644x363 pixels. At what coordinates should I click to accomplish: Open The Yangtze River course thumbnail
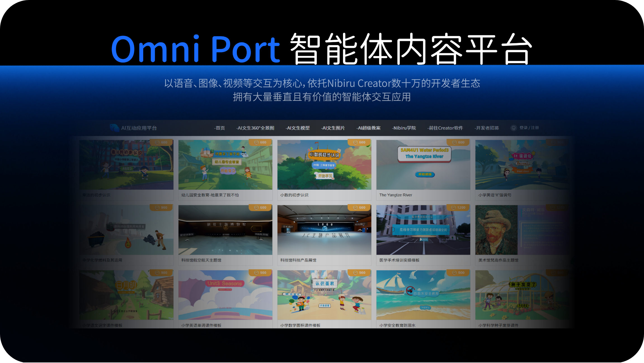(423, 165)
